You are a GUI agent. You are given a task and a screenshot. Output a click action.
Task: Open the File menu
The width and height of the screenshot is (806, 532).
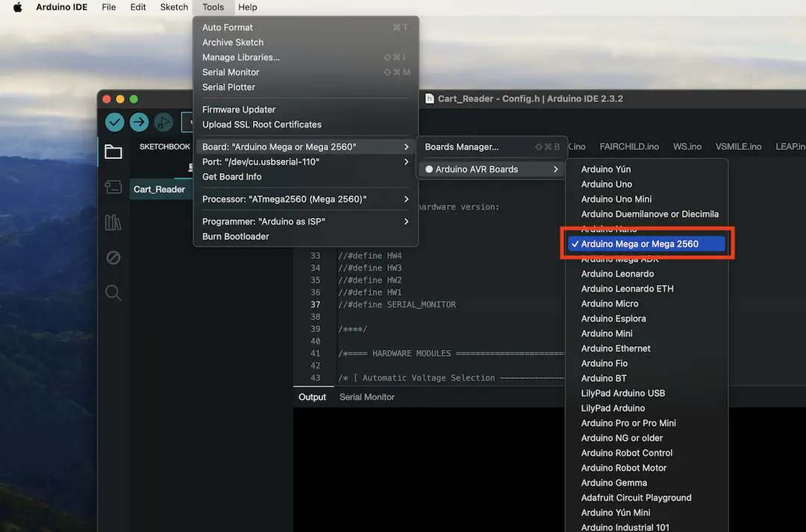108,7
